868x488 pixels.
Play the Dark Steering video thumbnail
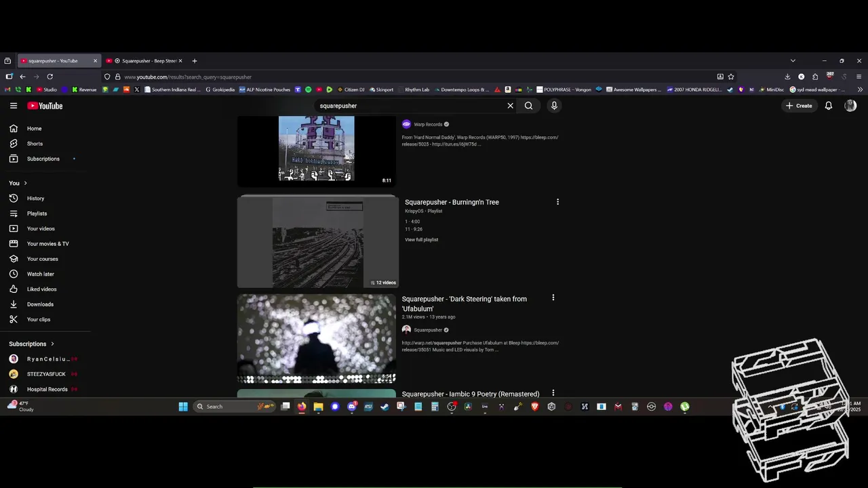pos(316,338)
